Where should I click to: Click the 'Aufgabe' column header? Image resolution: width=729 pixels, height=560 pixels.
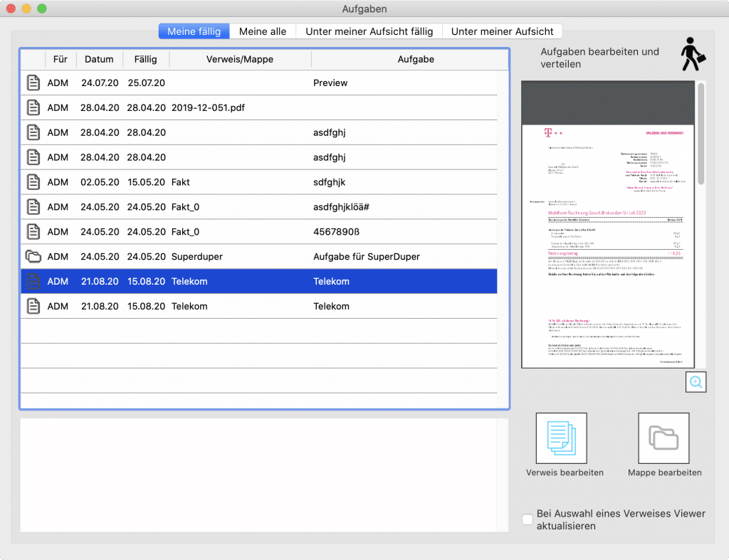[x=416, y=60]
